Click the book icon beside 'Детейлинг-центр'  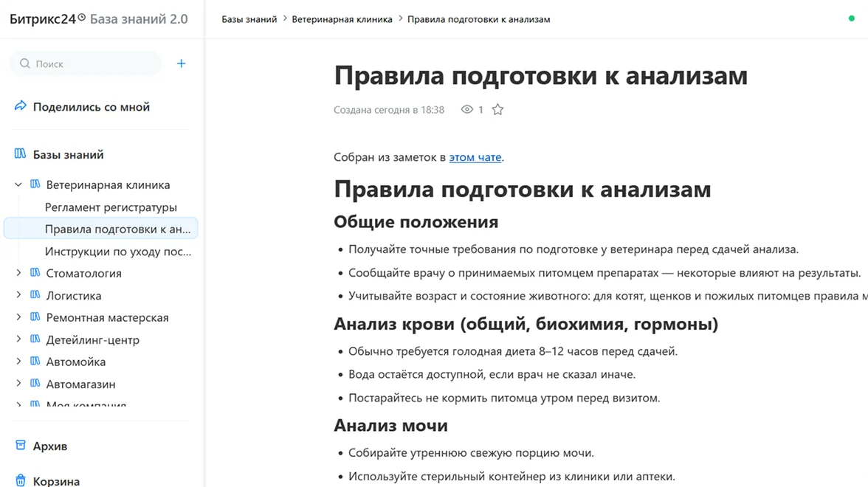(35, 339)
